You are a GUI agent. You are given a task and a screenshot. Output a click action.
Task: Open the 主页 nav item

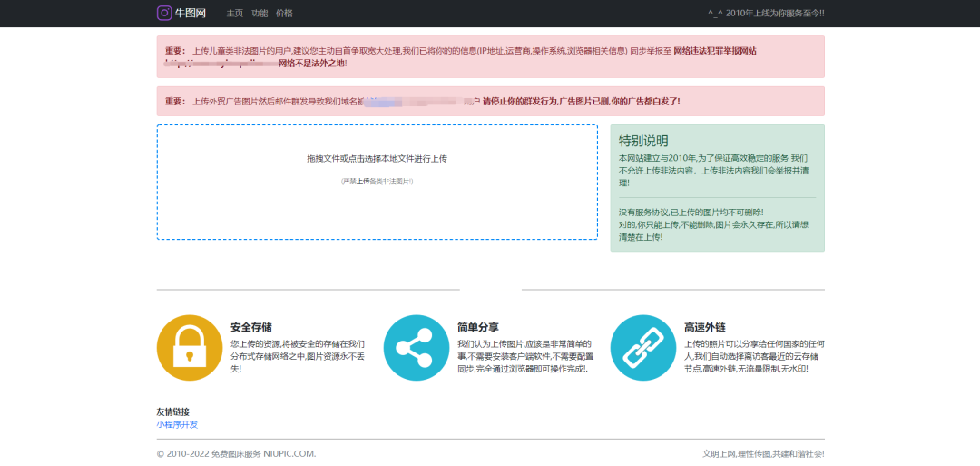[x=234, y=13]
